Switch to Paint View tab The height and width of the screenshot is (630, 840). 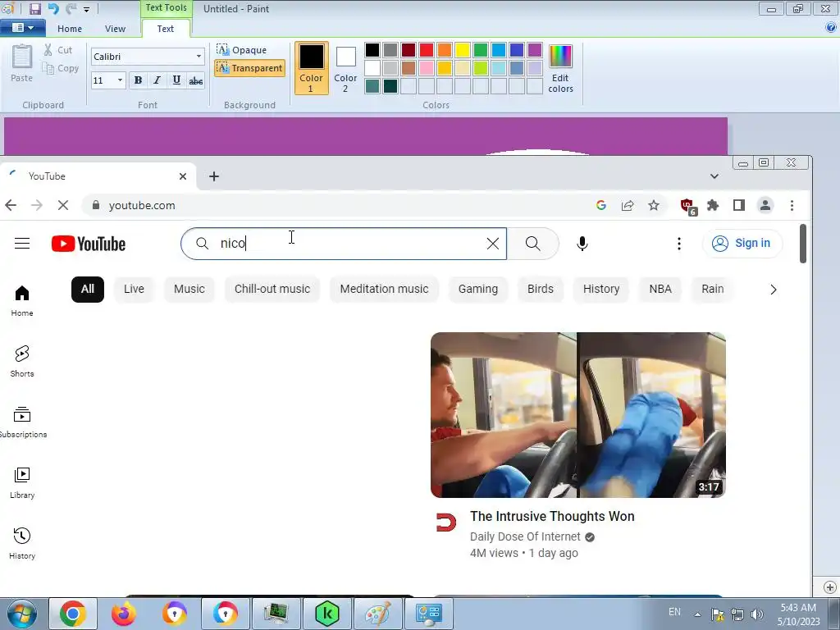coord(115,29)
